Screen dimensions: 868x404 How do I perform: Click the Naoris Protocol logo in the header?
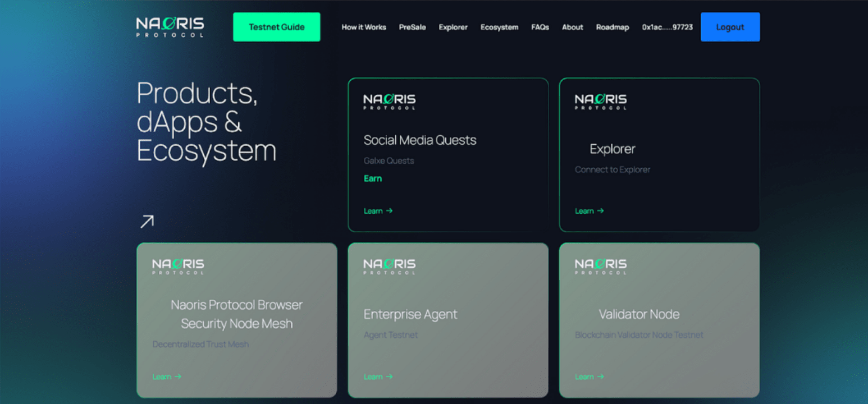coord(170,27)
